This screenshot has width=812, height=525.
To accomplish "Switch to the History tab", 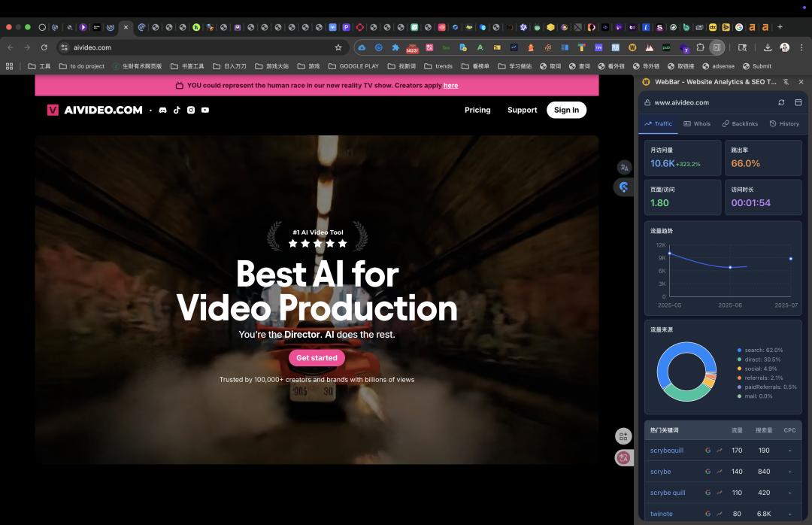I will [x=784, y=124].
